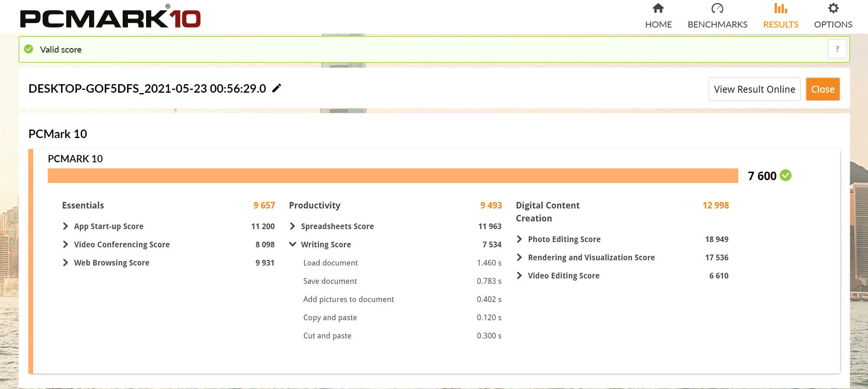Expand the App Start-up Score row
This screenshot has height=389, width=868.
(x=168, y=226)
